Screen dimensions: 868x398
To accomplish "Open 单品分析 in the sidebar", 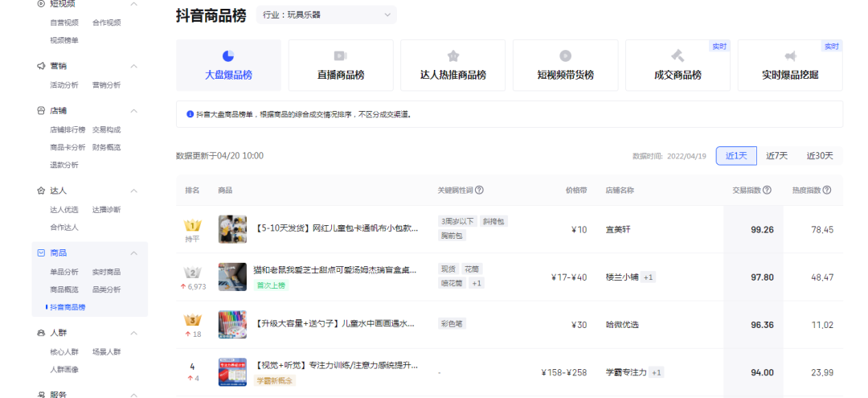I will point(64,273).
